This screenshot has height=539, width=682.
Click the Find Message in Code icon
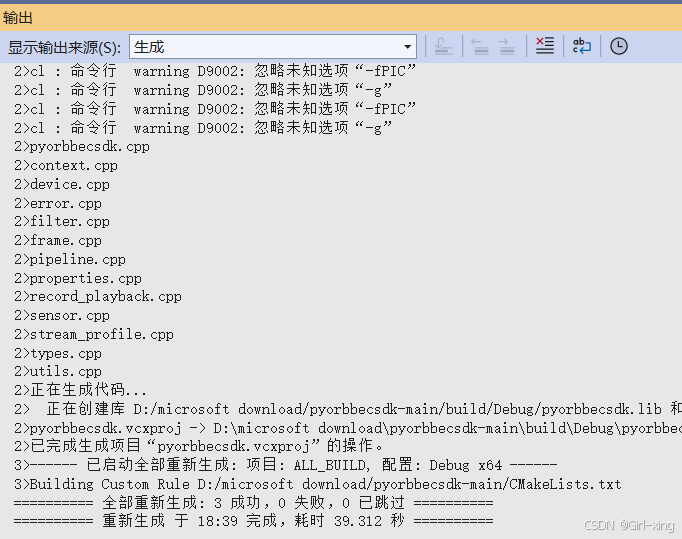(444, 47)
